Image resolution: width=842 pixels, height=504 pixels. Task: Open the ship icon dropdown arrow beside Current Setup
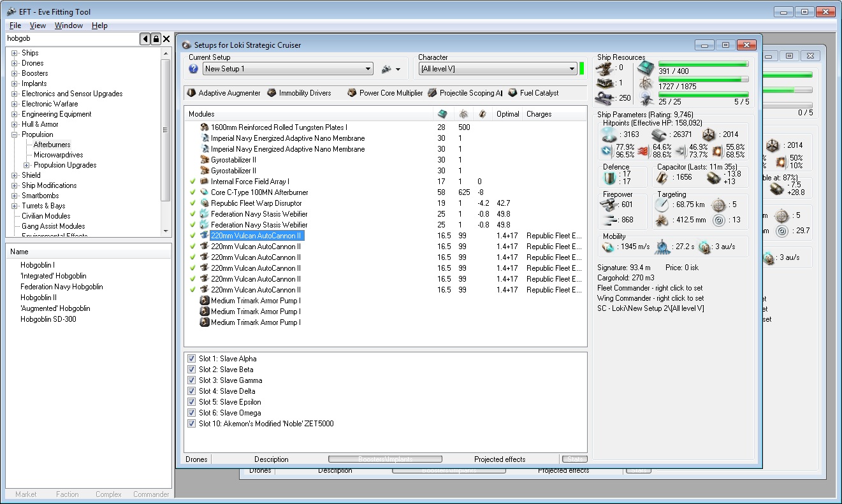point(398,69)
